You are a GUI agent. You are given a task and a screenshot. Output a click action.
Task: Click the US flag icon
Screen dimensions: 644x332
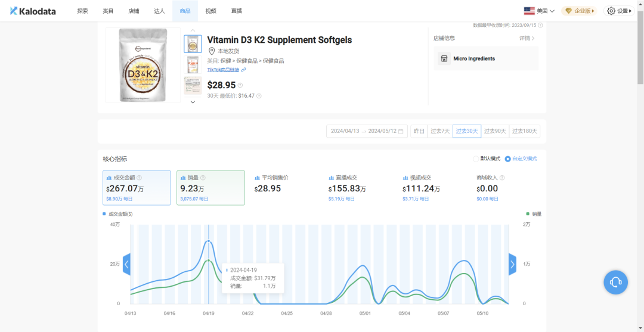[x=530, y=11]
